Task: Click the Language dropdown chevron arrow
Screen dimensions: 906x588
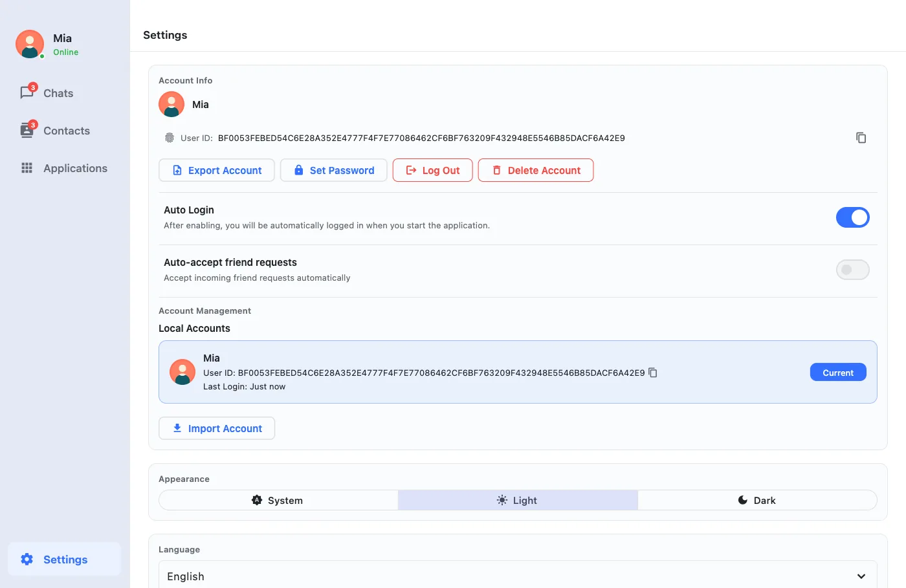Action: [x=861, y=576]
